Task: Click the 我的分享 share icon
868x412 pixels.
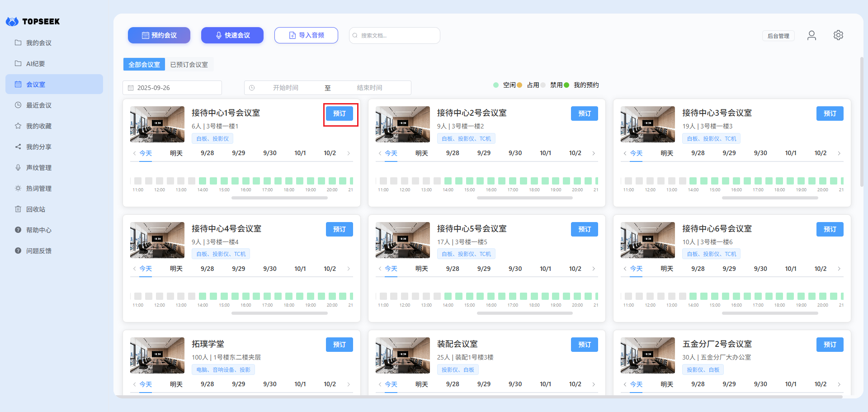Action: tap(18, 147)
